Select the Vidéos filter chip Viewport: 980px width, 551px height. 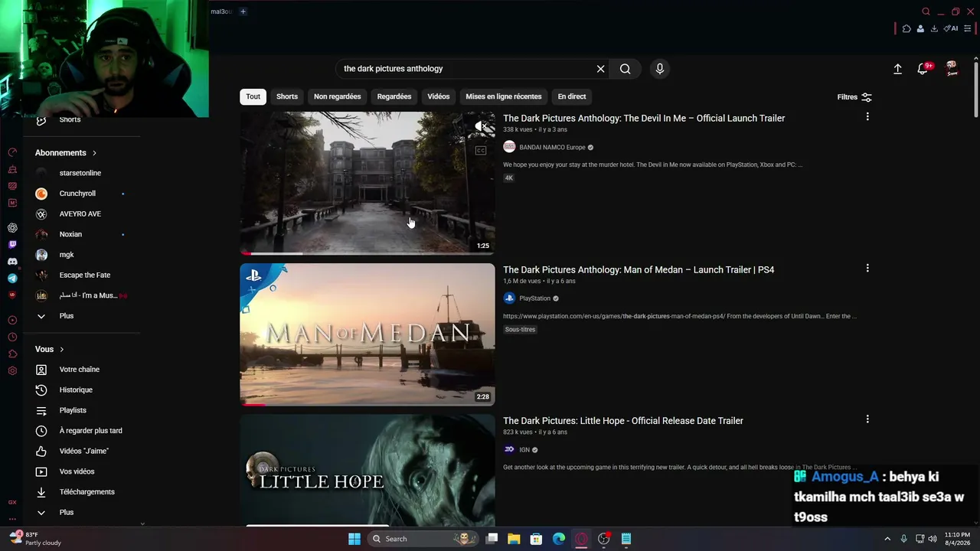point(439,96)
